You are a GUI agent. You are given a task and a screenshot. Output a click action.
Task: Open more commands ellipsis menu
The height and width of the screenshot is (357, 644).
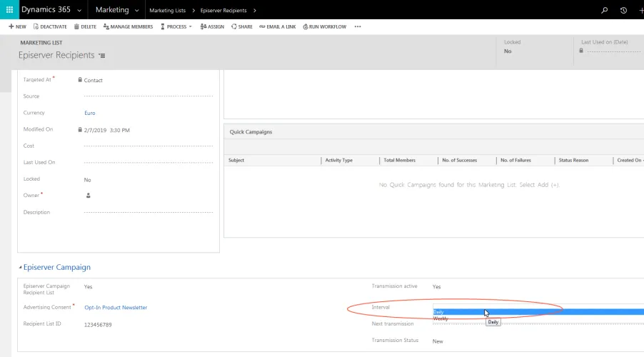point(358,26)
